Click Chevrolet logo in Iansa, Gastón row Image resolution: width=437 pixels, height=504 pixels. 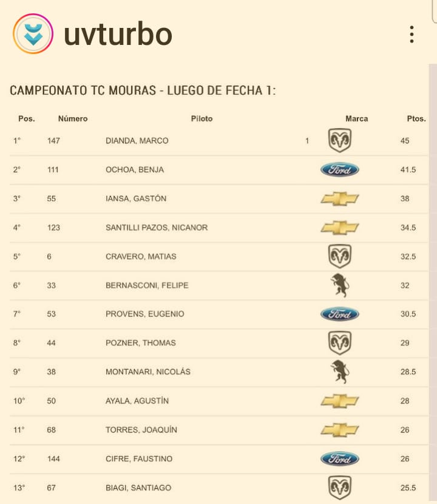pos(340,199)
